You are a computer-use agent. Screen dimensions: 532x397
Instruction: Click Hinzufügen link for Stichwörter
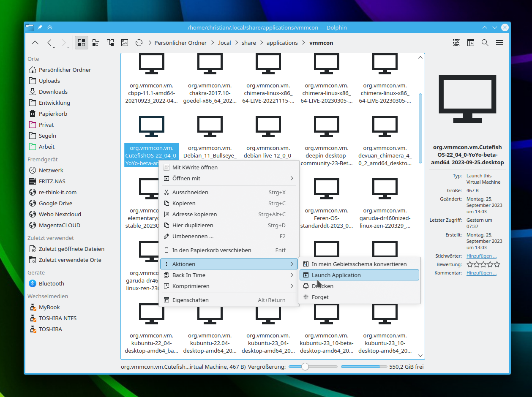click(481, 256)
